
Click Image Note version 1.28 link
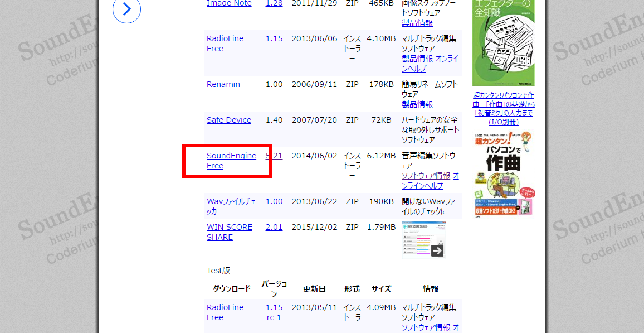pos(274,3)
